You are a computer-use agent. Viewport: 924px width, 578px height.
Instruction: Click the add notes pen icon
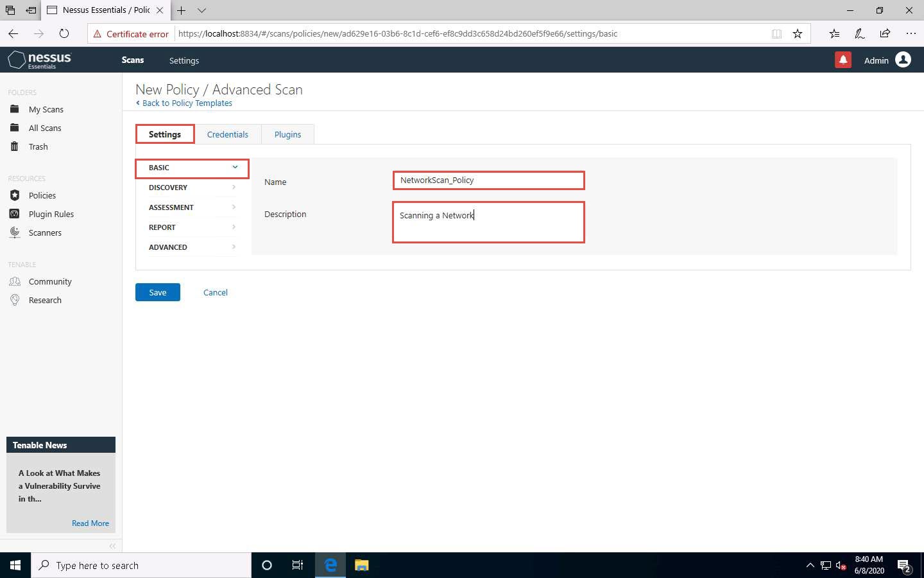[860, 33]
